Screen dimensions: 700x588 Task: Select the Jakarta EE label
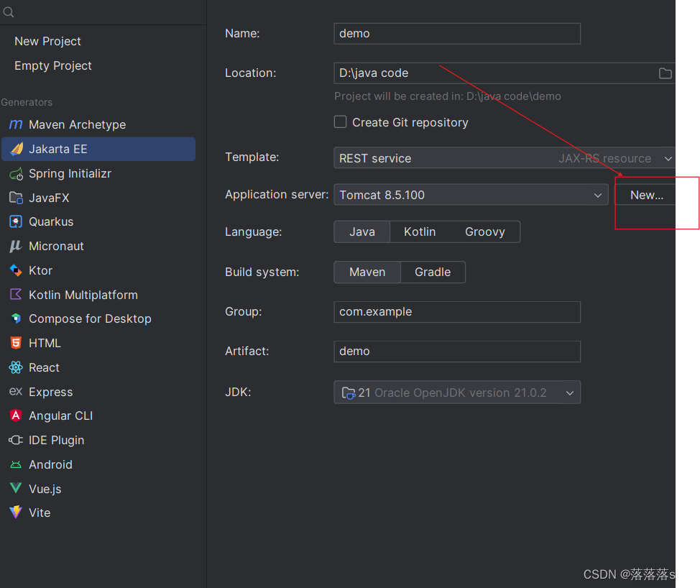tap(58, 149)
